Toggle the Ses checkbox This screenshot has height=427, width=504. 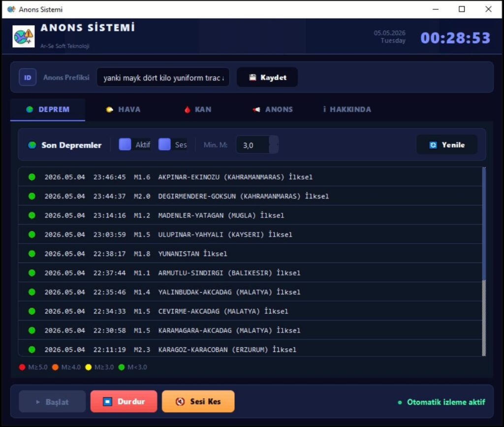tap(164, 145)
